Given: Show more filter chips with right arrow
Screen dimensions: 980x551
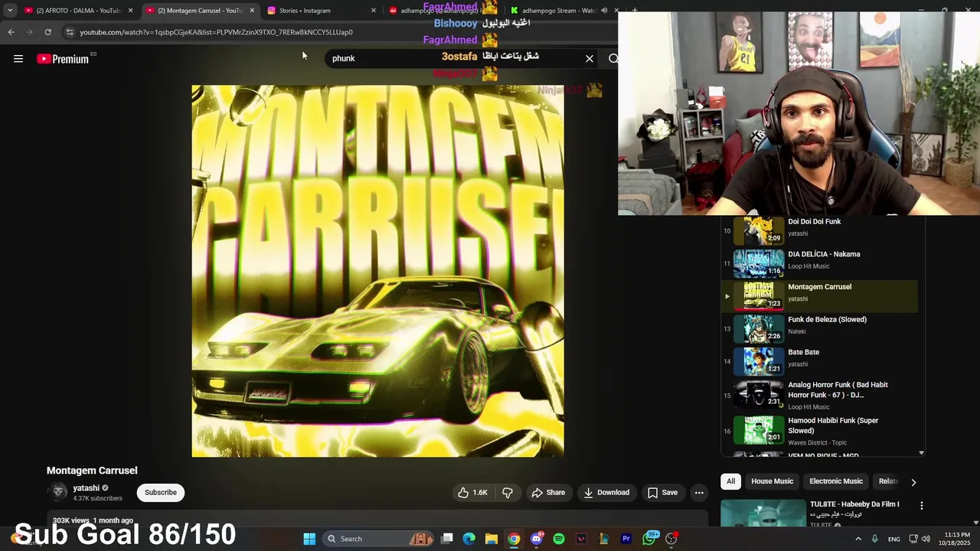Looking at the screenshot, I should [x=913, y=482].
